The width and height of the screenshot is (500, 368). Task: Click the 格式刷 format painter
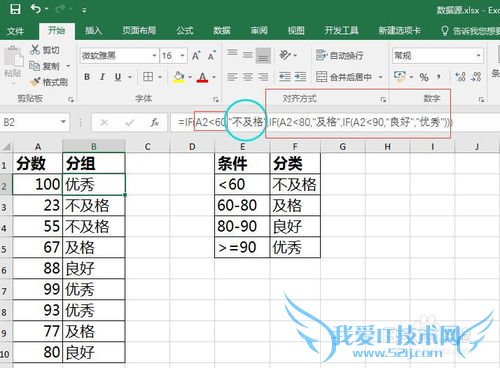coord(49,82)
